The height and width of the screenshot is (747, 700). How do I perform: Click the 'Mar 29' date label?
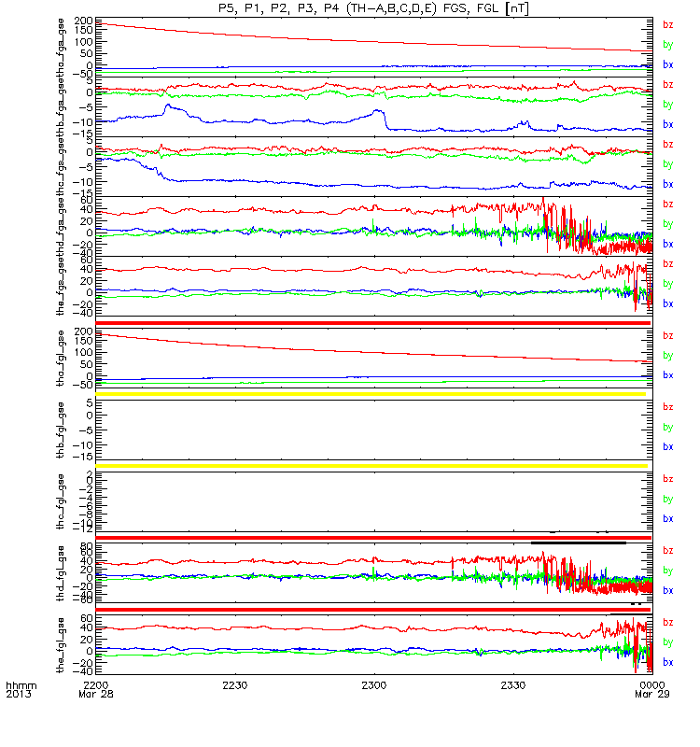click(651, 694)
